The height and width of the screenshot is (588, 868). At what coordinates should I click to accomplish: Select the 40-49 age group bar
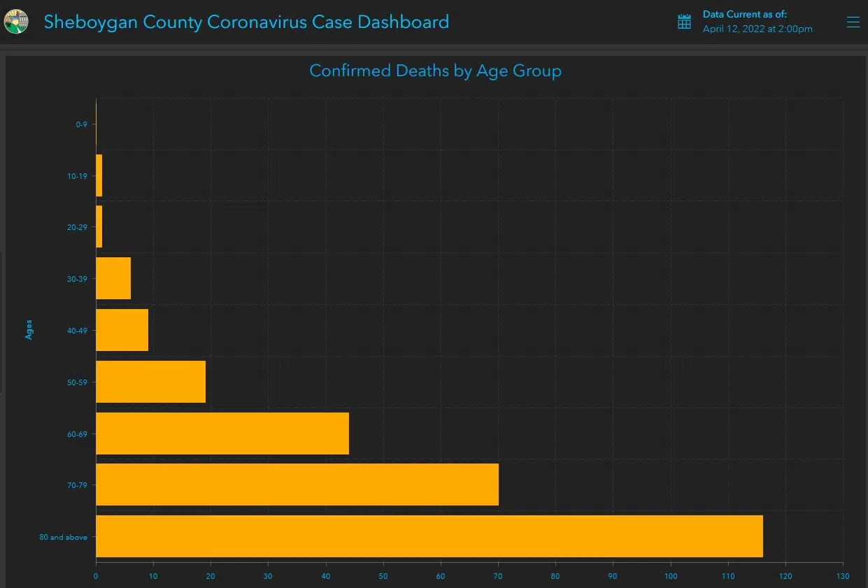click(122, 330)
